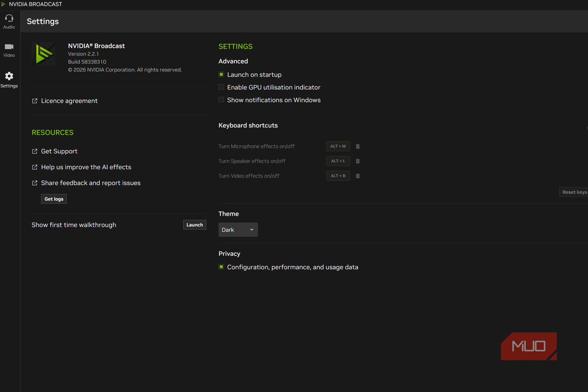Delete the Microphone effects shortcut with trash icon

point(358,146)
